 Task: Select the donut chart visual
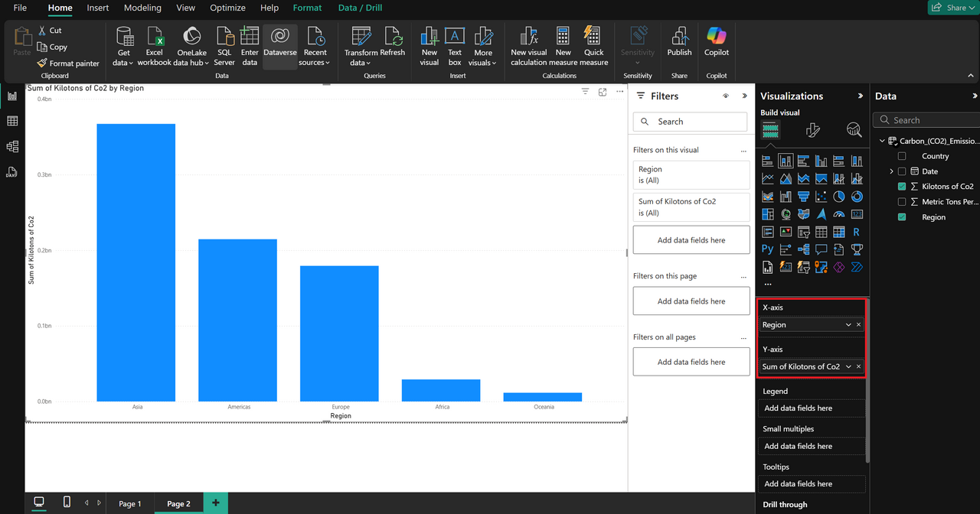[x=857, y=197]
